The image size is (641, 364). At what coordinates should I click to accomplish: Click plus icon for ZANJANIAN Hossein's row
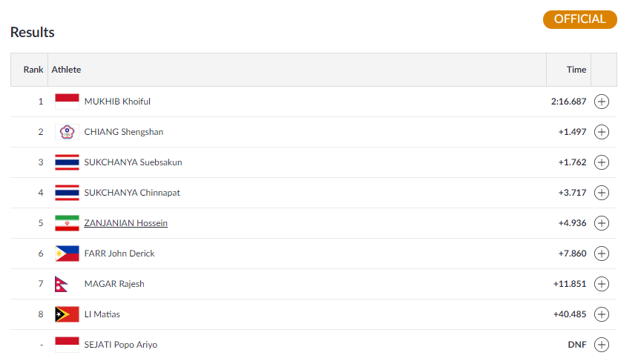602,223
